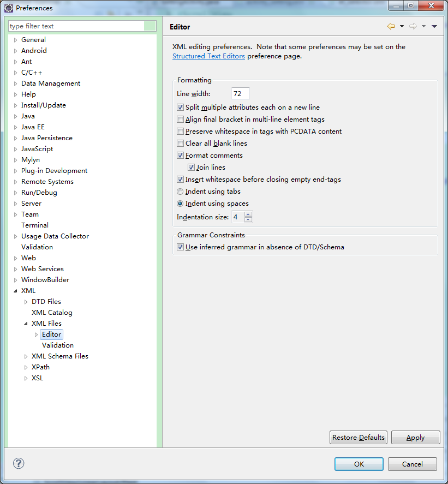Select the Java EE preference category
Image resolution: width=448 pixels, height=484 pixels.
pyautogui.click(x=33, y=127)
